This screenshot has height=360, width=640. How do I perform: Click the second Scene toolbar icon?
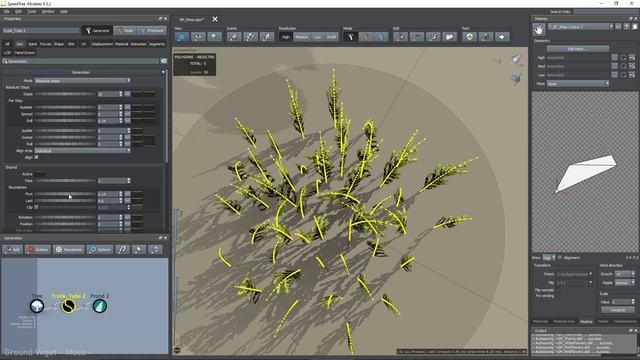click(250, 37)
